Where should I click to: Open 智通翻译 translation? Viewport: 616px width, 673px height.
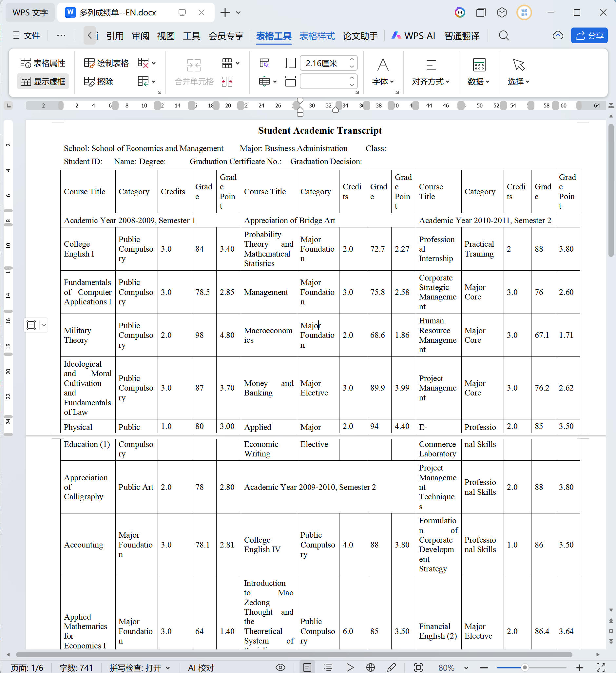(462, 36)
